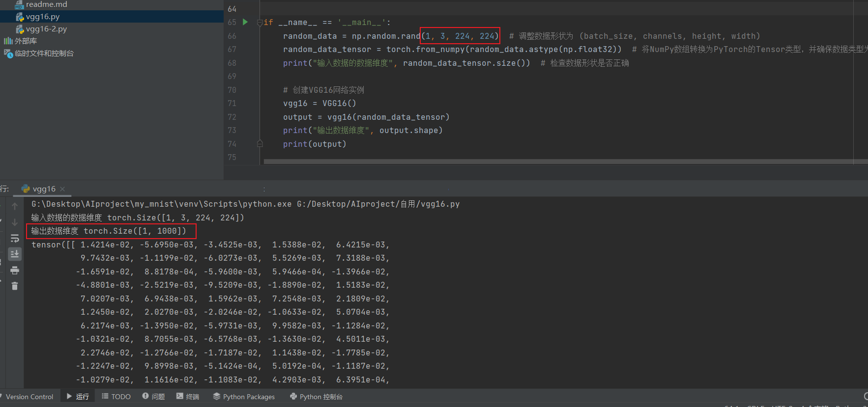Open the Python Packages tool window

pyautogui.click(x=244, y=397)
